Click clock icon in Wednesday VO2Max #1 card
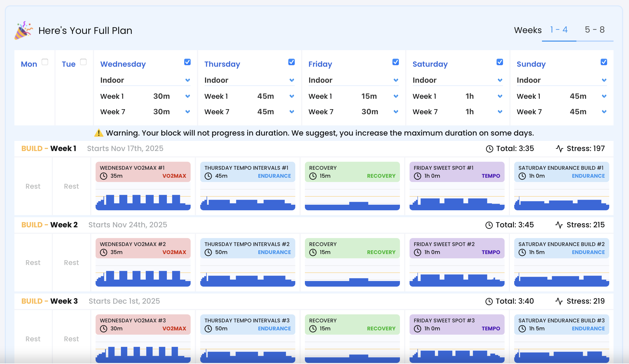 pos(104,176)
